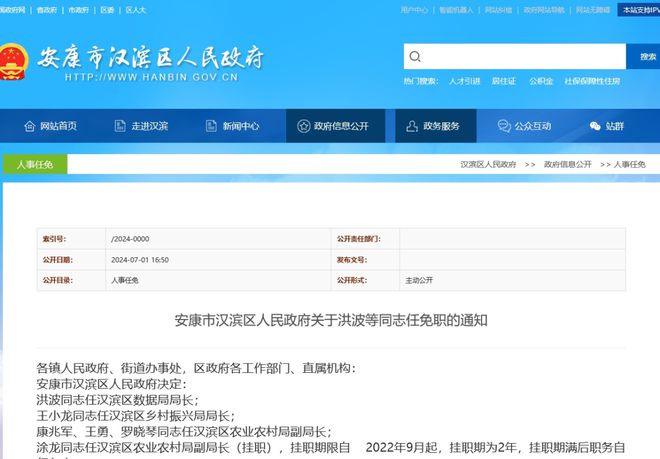The image size is (660, 459).
Task: Click 汉滨区人民政府 in the breadcrumb
Action: 488,164
